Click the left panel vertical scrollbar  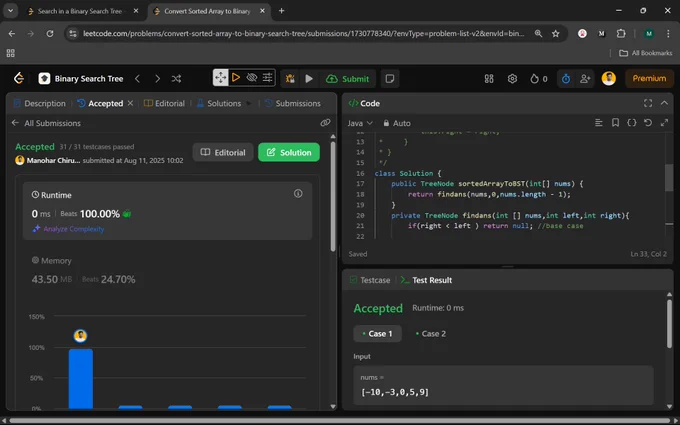click(333, 195)
